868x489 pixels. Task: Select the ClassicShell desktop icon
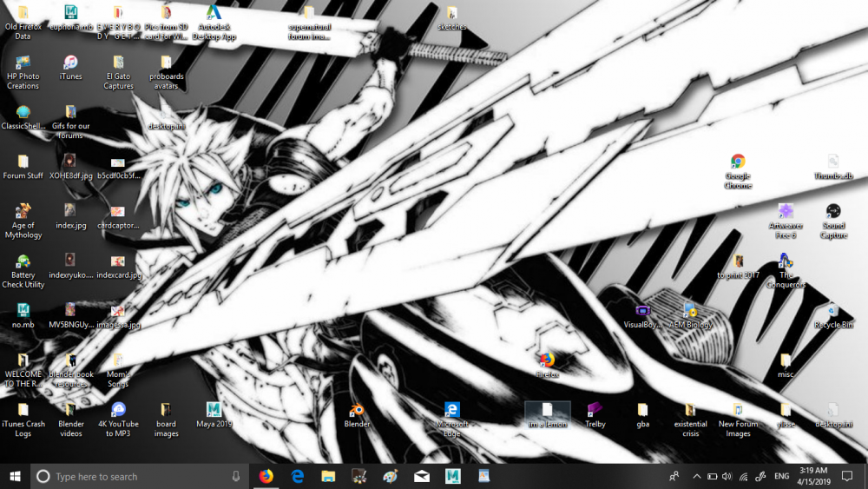23,117
